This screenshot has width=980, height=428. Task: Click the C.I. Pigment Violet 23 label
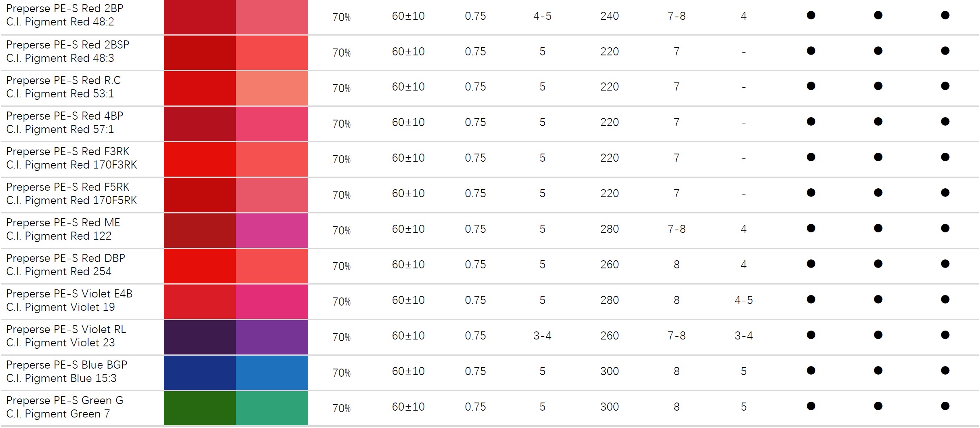(x=61, y=343)
